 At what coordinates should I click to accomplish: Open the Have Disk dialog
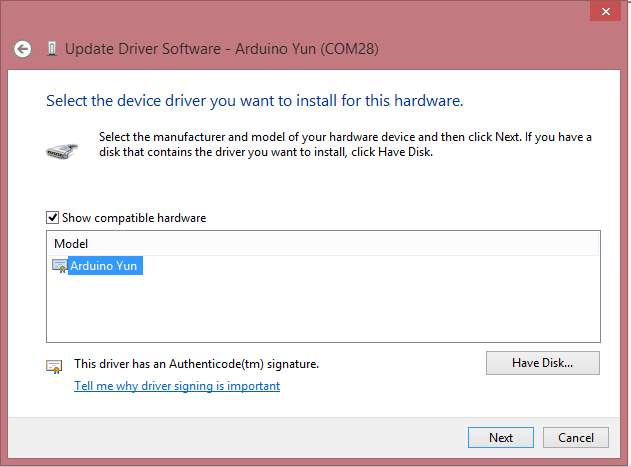[542, 362]
